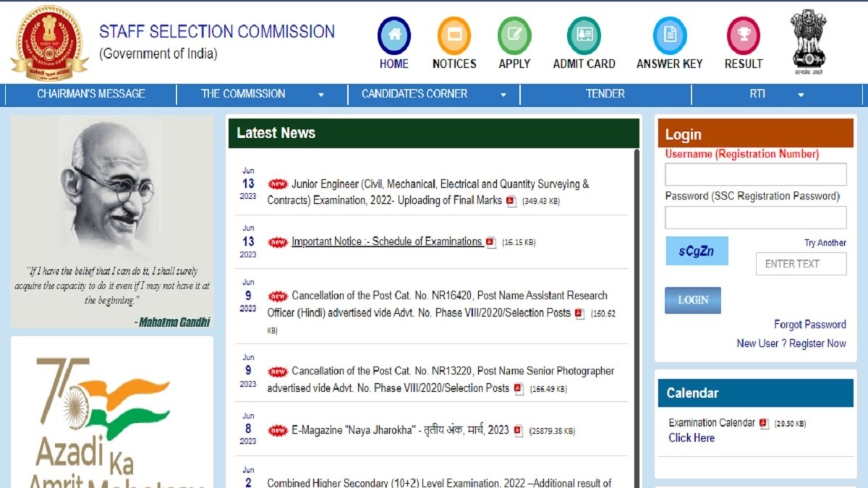868x488 pixels.
Task: Open the HOME section icon
Action: (x=393, y=33)
